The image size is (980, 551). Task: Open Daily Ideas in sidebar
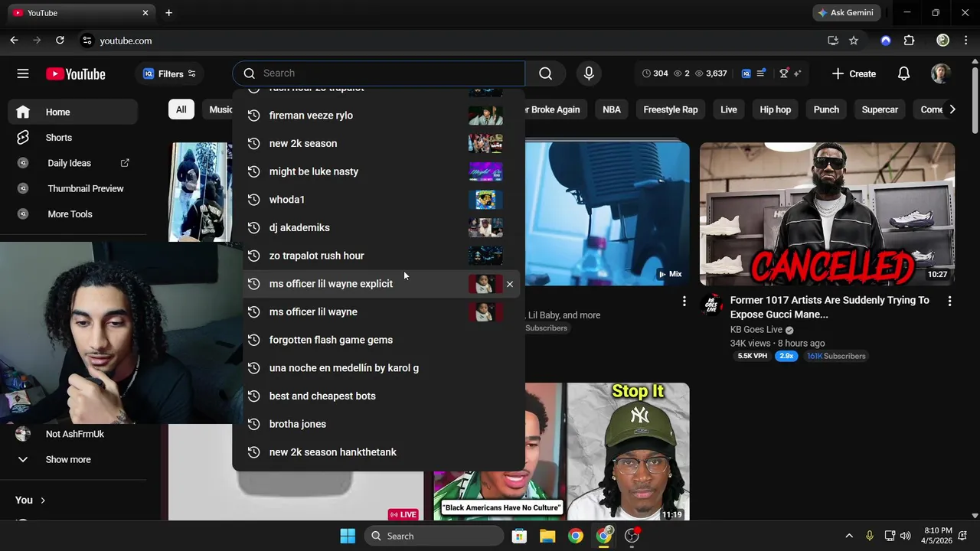[73, 163]
